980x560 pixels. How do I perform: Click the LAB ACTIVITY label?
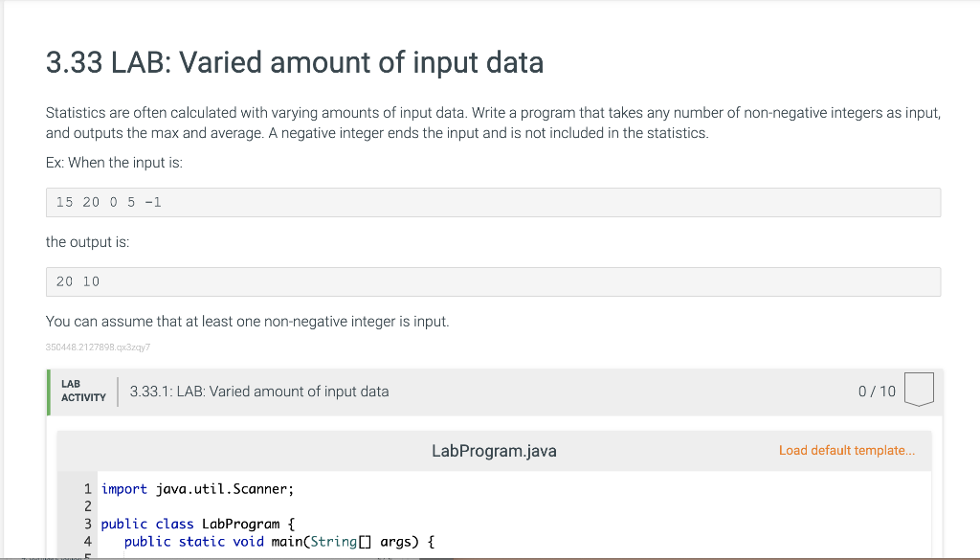pyautogui.click(x=83, y=391)
